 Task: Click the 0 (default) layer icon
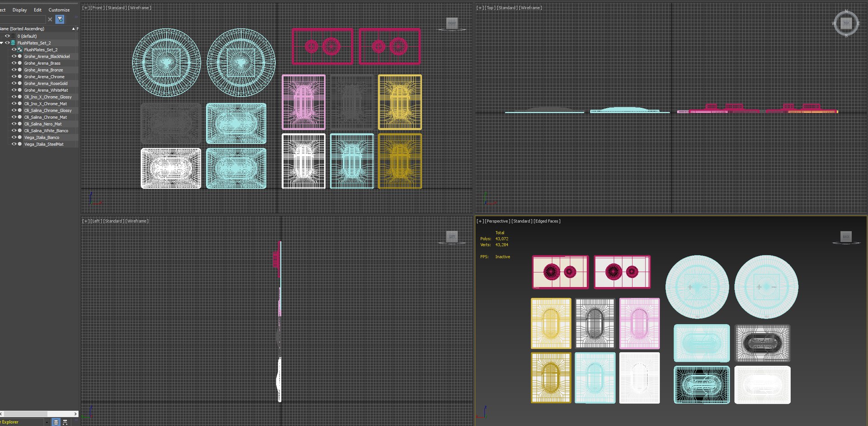click(13, 36)
